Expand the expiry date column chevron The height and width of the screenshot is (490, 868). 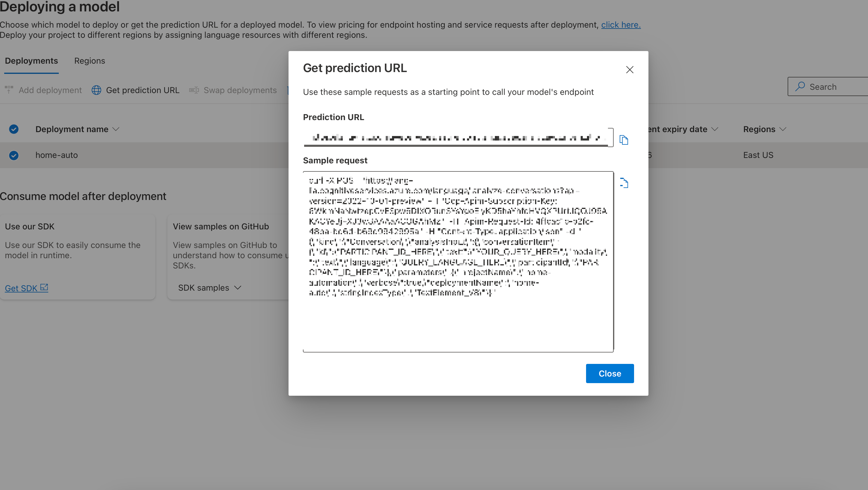[715, 129]
